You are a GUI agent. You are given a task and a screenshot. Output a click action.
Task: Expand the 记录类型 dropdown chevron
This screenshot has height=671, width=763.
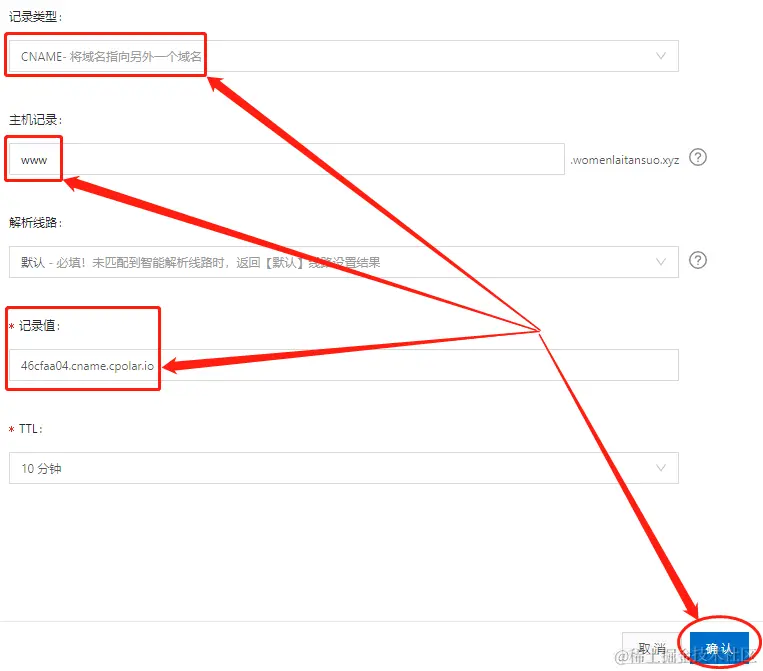(x=660, y=56)
